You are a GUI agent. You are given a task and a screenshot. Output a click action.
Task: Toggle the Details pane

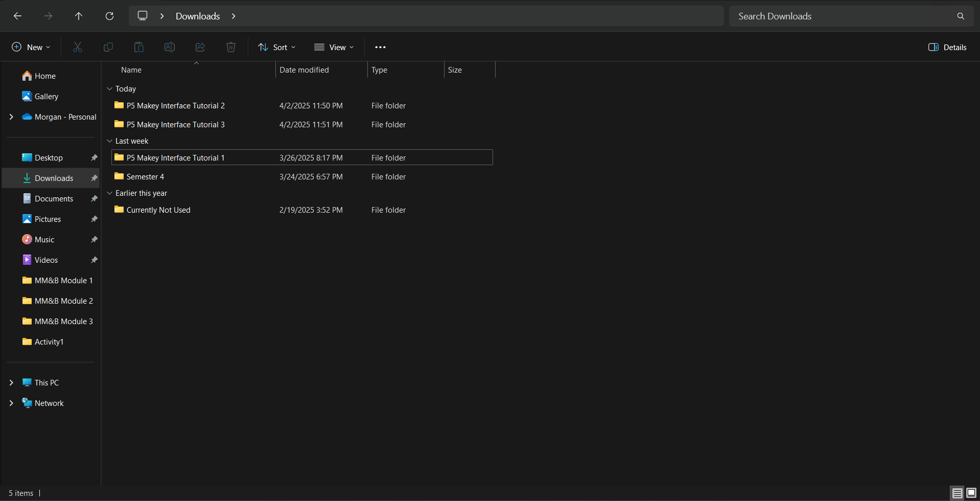947,47
